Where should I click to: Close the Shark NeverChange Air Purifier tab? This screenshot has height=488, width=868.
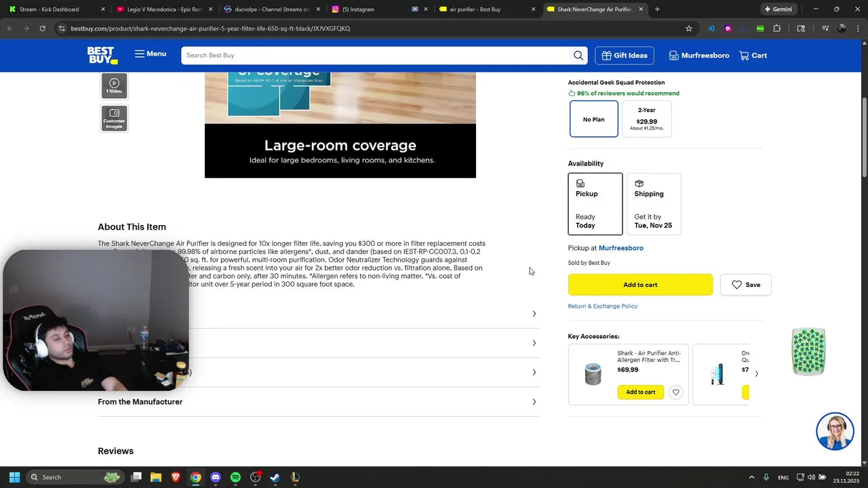click(x=641, y=9)
